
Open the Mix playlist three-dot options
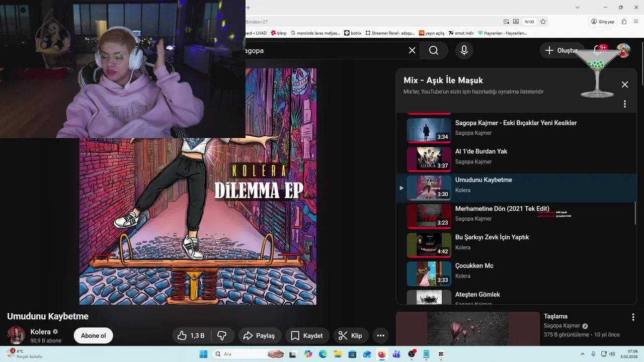[x=625, y=104]
